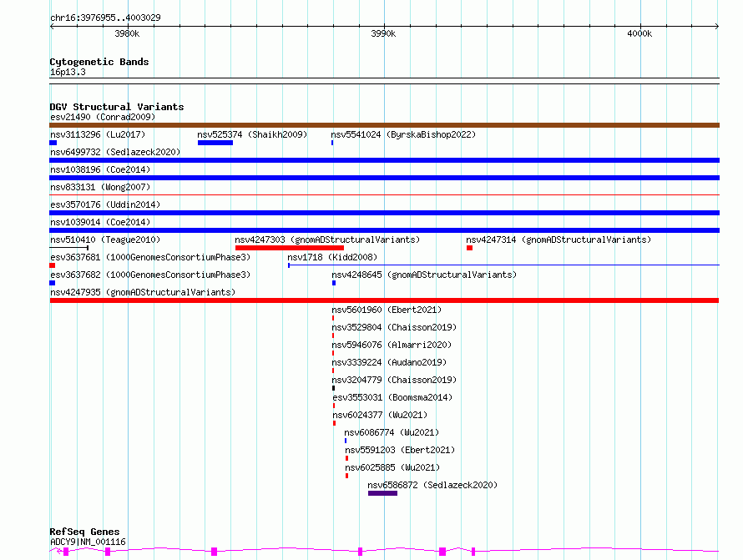The image size is (743, 560).
Task: Open first nsv3529804 (Chaisson2019) label
Action: click(394, 327)
